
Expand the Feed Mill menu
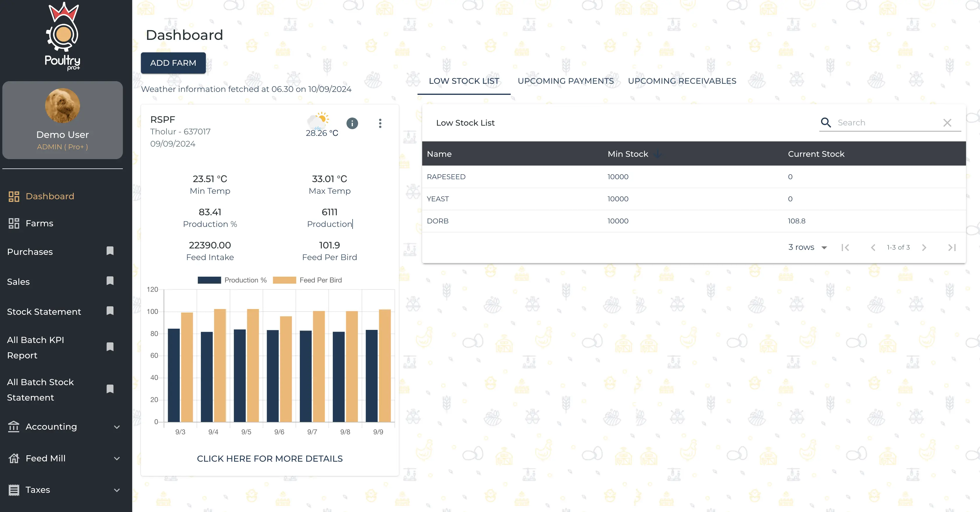[116, 458]
